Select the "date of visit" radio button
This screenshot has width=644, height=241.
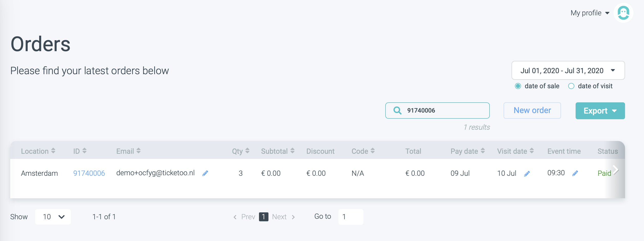(x=571, y=86)
